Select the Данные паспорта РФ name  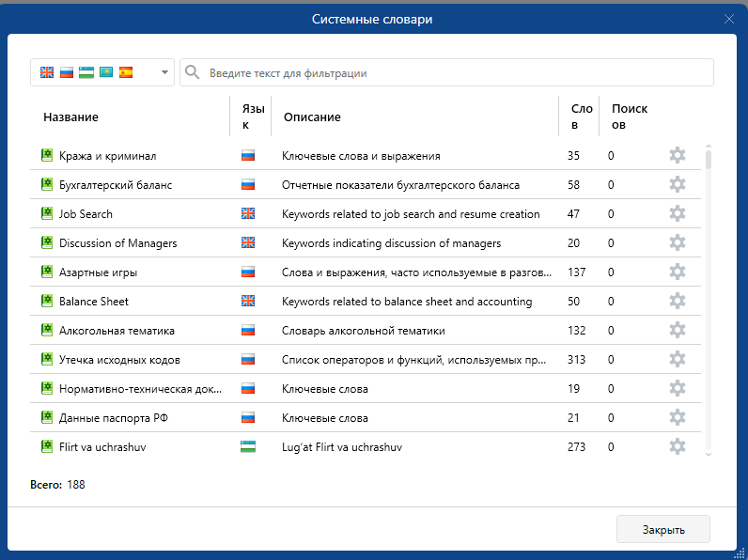114,418
